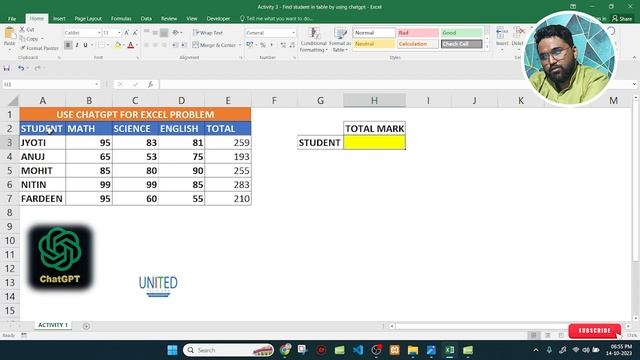Toggle Wrap Text for the cell

tap(208, 33)
